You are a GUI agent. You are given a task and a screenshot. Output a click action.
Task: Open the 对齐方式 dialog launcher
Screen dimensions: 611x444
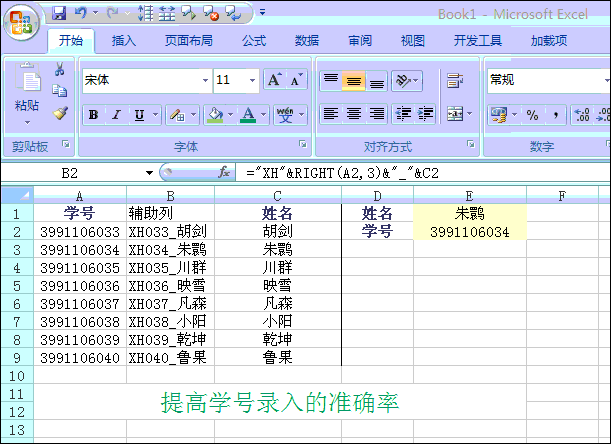[471, 144]
